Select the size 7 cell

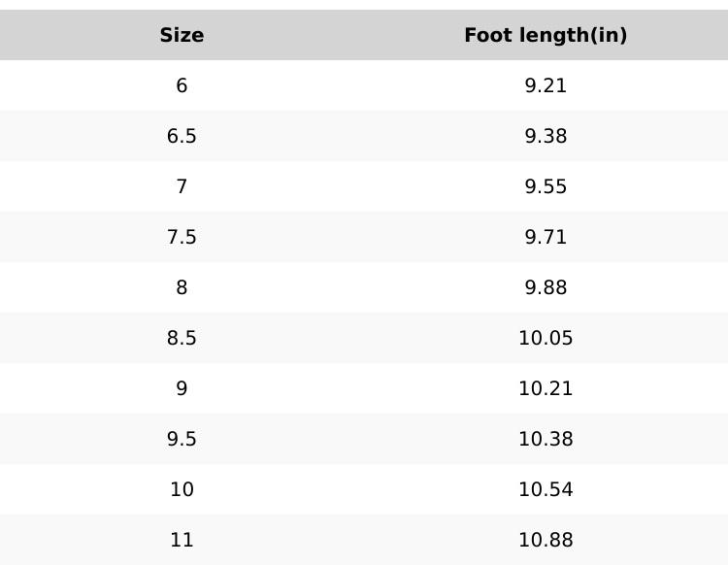point(182,186)
